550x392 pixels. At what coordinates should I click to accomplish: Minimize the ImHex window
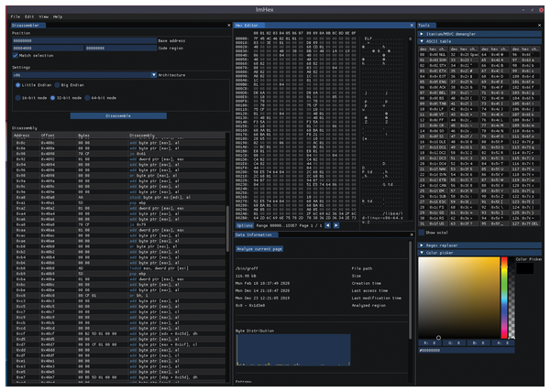[x=522, y=10]
